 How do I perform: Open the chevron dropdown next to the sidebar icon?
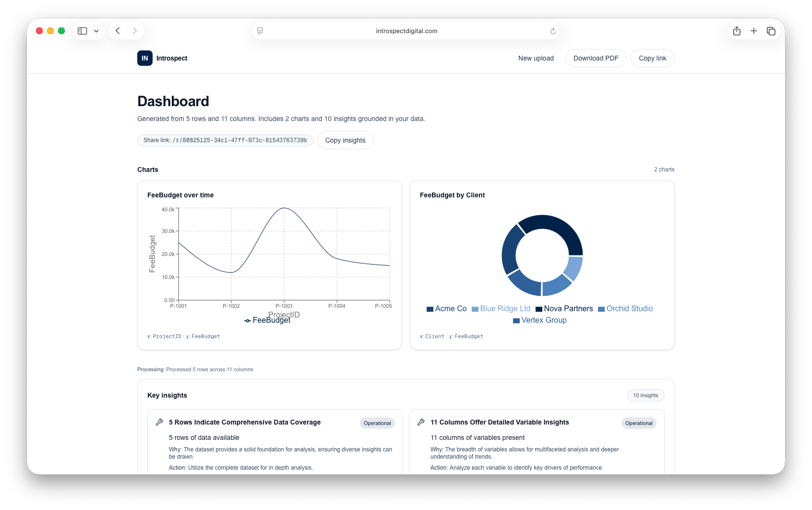coord(96,30)
